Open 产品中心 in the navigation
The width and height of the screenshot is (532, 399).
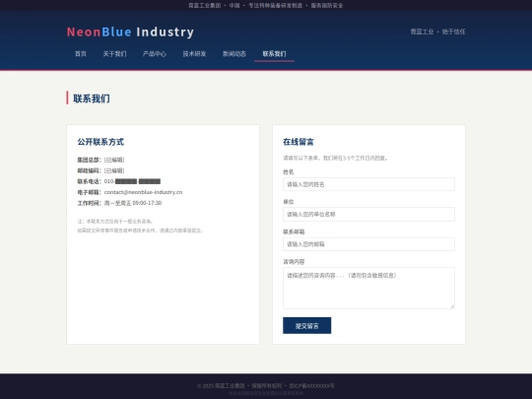point(155,54)
